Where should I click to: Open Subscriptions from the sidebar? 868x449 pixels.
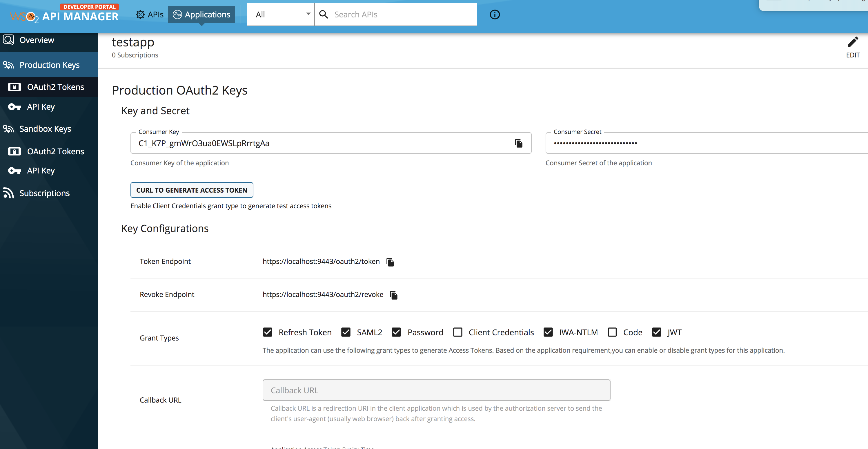[44, 193]
